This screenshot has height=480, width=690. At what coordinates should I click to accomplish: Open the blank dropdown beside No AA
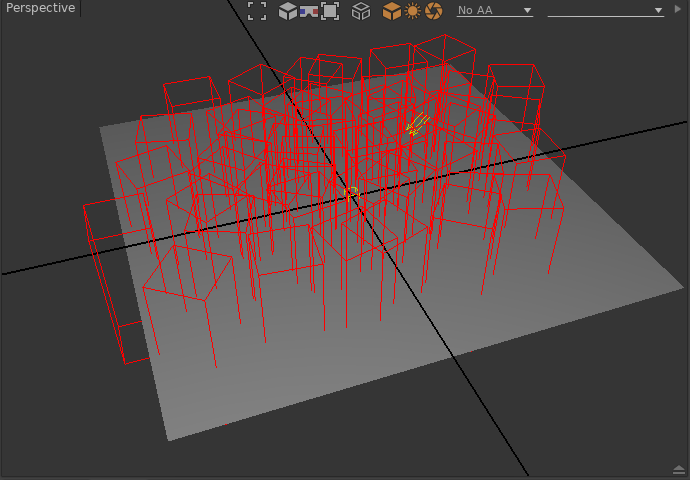[x=605, y=10]
